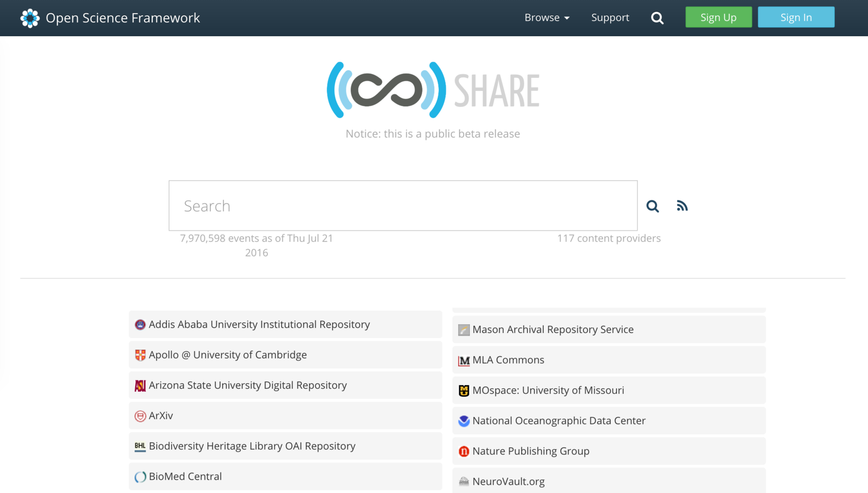Screen dimensions: 868x493
Task: Click the Arizona State University ASU icon
Action: point(140,386)
